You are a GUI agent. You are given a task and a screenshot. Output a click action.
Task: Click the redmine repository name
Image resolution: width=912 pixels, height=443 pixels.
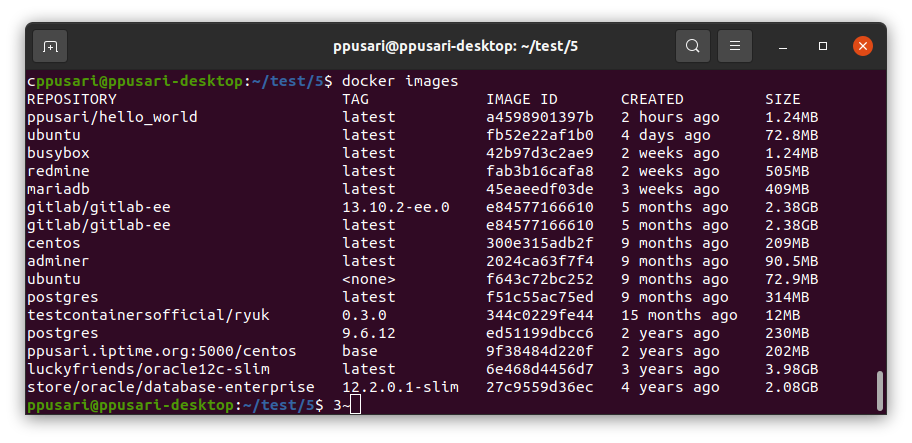point(58,172)
